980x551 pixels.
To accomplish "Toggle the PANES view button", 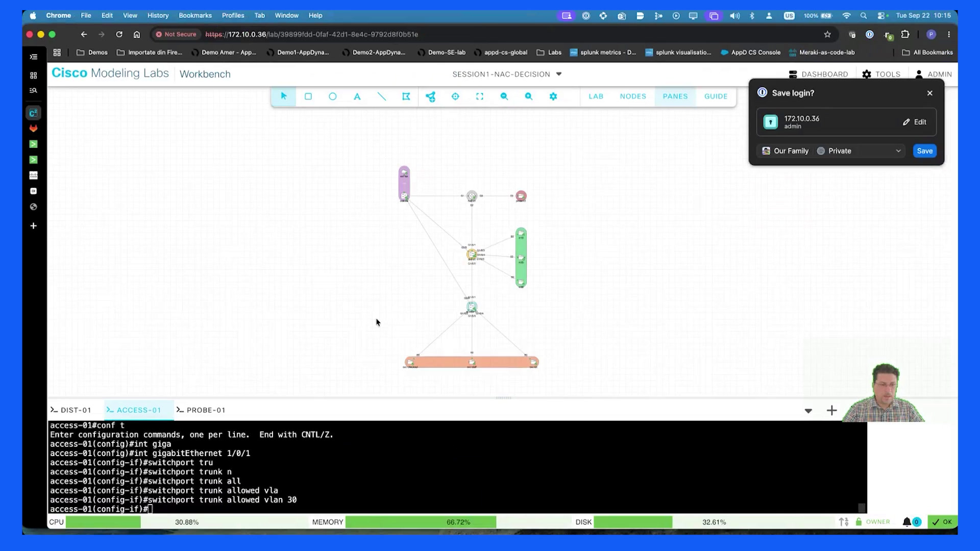I will 675,96.
